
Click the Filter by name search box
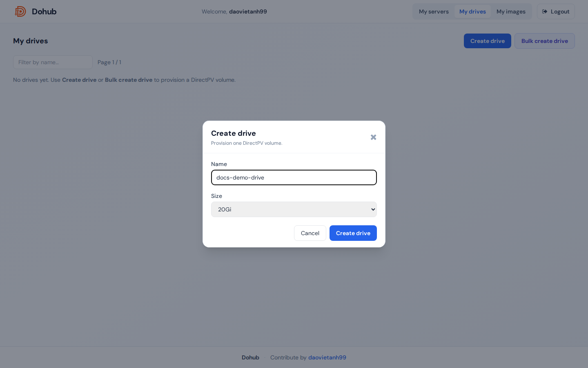pos(53,62)
